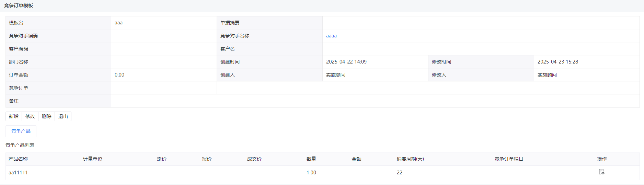Click the 客户编码 field label
Screen dimensions: 644x185
tap(19, 49)
